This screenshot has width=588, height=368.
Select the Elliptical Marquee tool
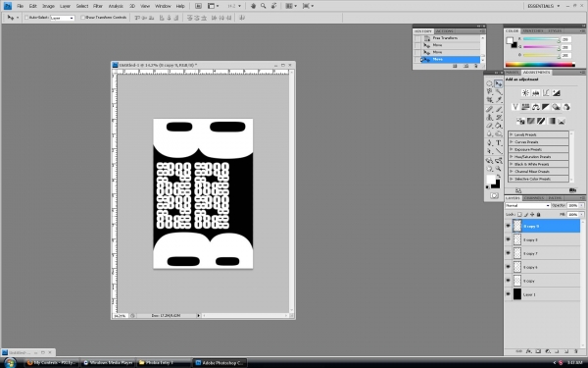pyautogui.click(x=490, y=83)
